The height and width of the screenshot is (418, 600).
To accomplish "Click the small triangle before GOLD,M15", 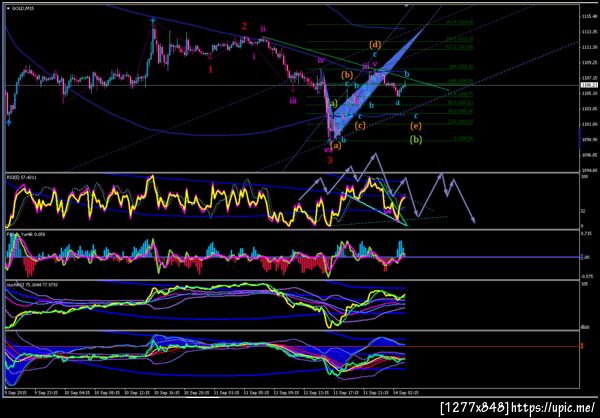I will pyautogui.click(x=9, y=8).
